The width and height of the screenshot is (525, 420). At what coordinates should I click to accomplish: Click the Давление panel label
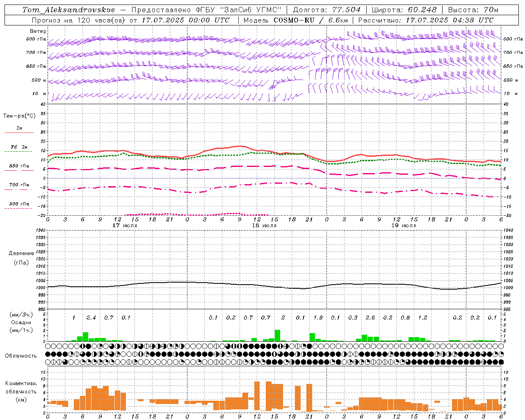[21, 253]
